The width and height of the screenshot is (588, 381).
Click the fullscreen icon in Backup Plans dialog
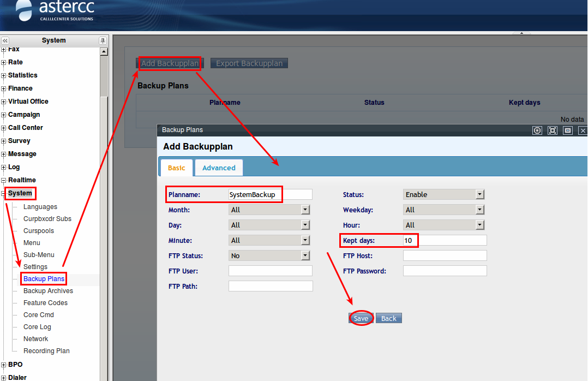pos(553,130)
